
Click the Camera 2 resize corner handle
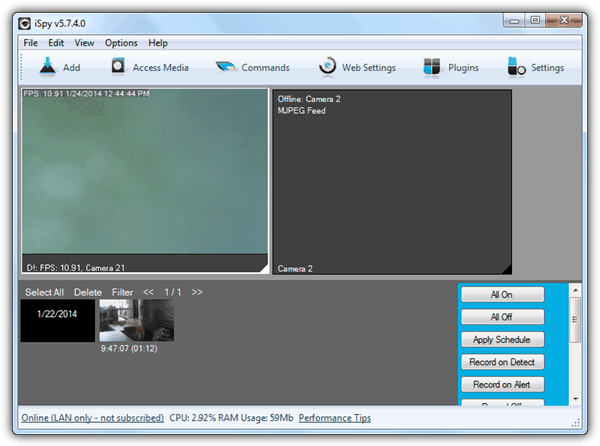coord(507,269)
